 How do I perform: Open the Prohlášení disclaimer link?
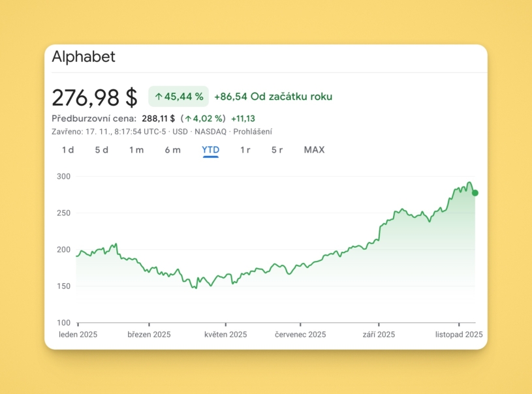click(253, 132)
